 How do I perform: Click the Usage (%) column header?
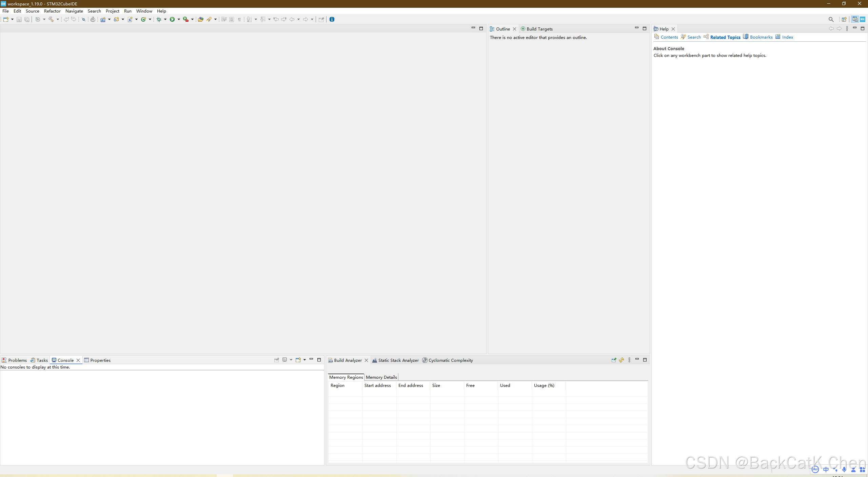tap(544, 386)
